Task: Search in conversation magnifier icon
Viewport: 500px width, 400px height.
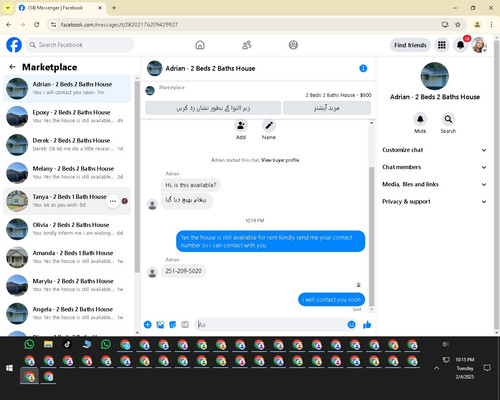Action: [448, 119]
